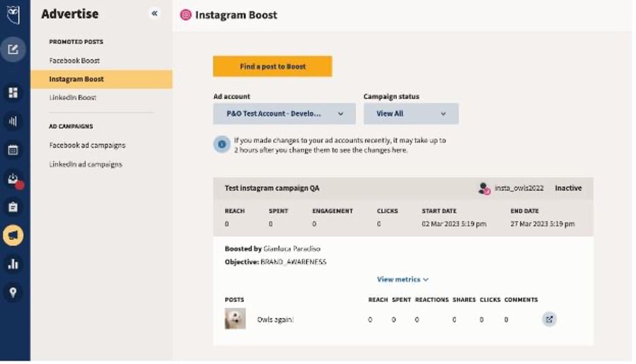Click the Gianluca Paradiso name

click(x=292, y=249)
